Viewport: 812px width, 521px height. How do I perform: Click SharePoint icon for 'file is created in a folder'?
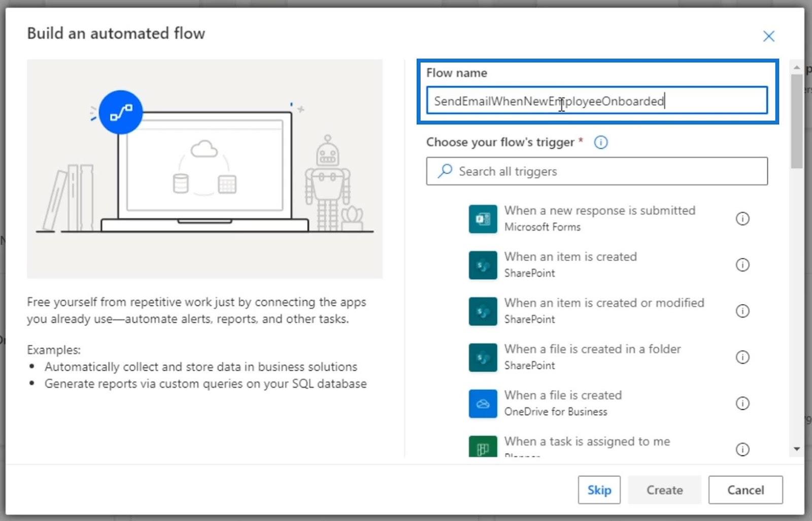click(x=483, y=357)
